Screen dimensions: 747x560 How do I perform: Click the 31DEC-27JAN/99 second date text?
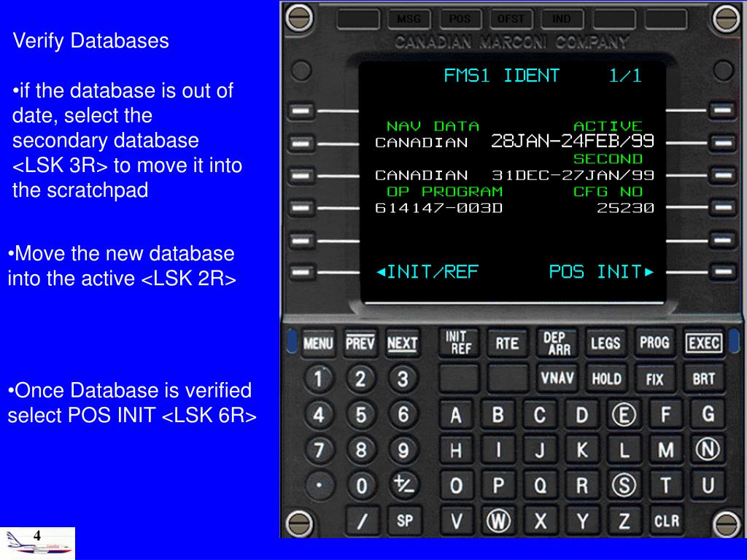[573, 175]
